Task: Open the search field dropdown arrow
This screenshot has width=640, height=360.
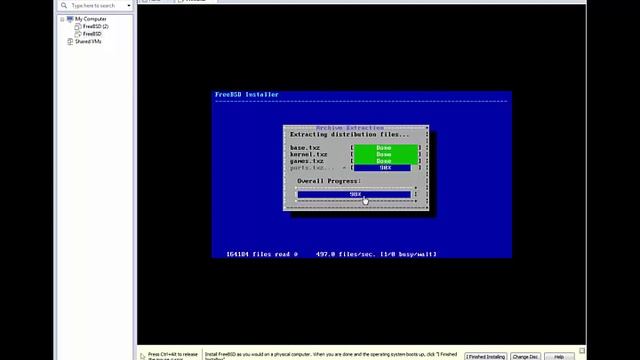Action: 129,6
